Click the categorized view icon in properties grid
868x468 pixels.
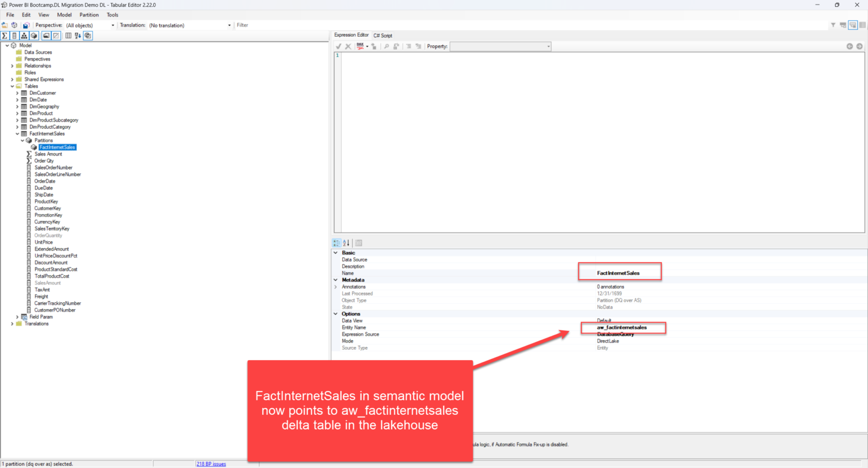(x=337, y=243)
